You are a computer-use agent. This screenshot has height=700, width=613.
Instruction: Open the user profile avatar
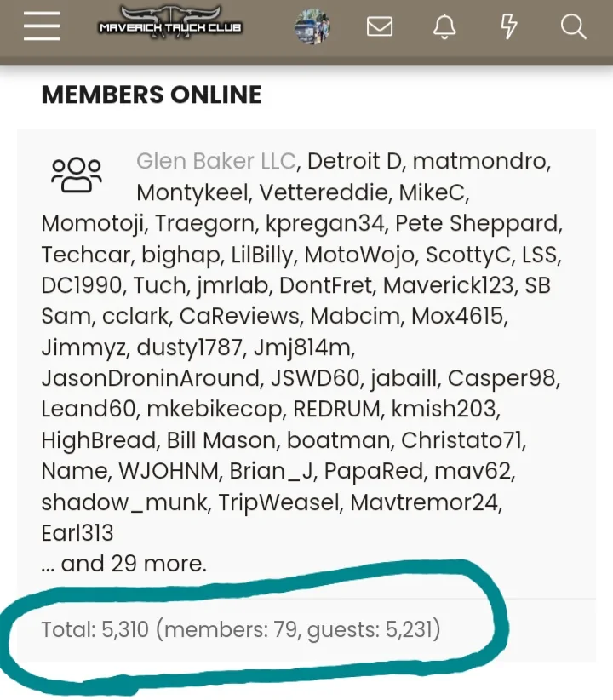point(312,27)
